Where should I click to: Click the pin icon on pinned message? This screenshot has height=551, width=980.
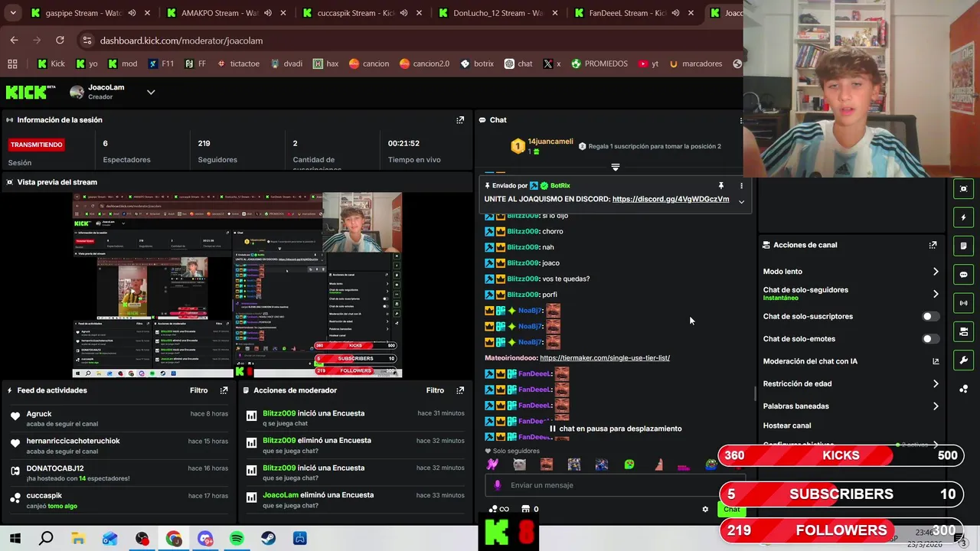click(720, 186)
